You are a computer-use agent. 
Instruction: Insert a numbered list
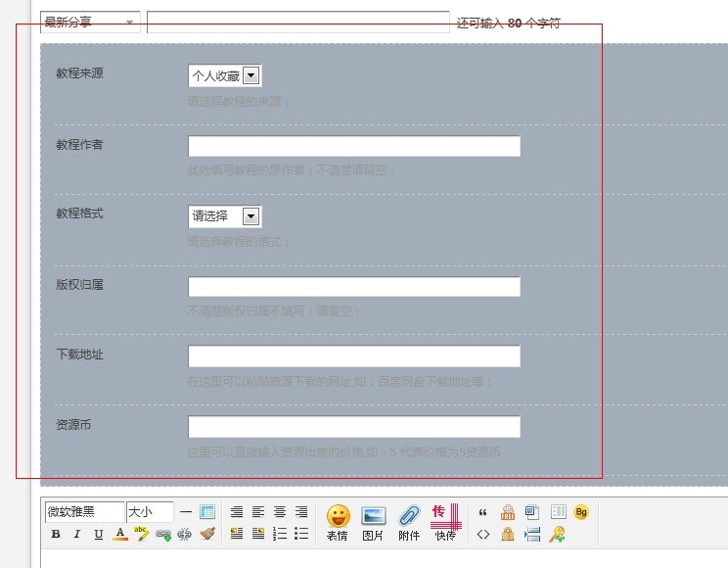tap(280, 534)
